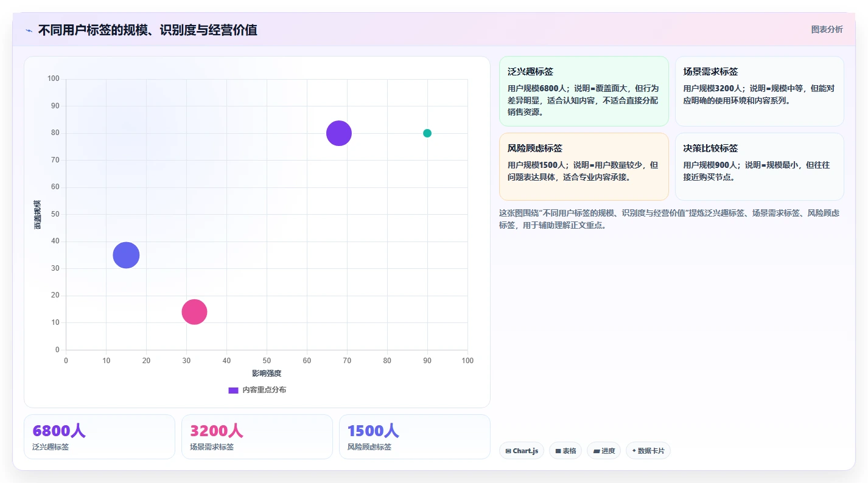Open the 风险顾虑标签 orange info card
The width and height of the screenshot is (868, 483).
click(x=584, y=167)
